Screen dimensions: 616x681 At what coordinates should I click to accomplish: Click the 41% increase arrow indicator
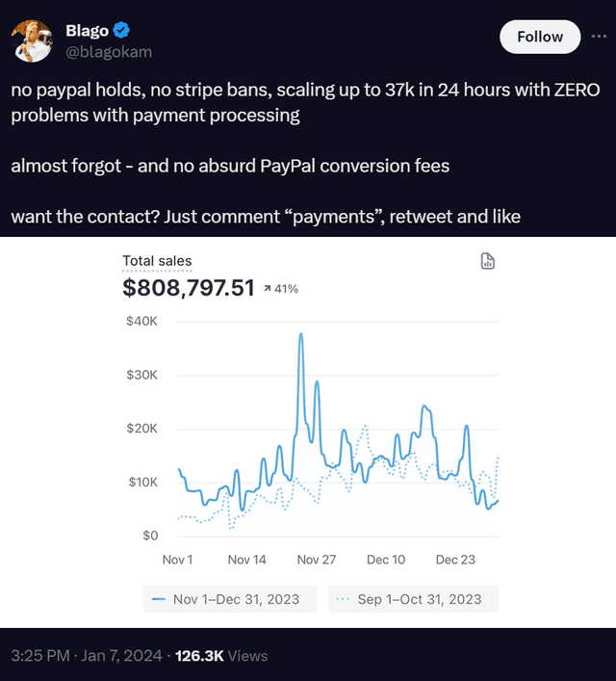tap(281, 289)
